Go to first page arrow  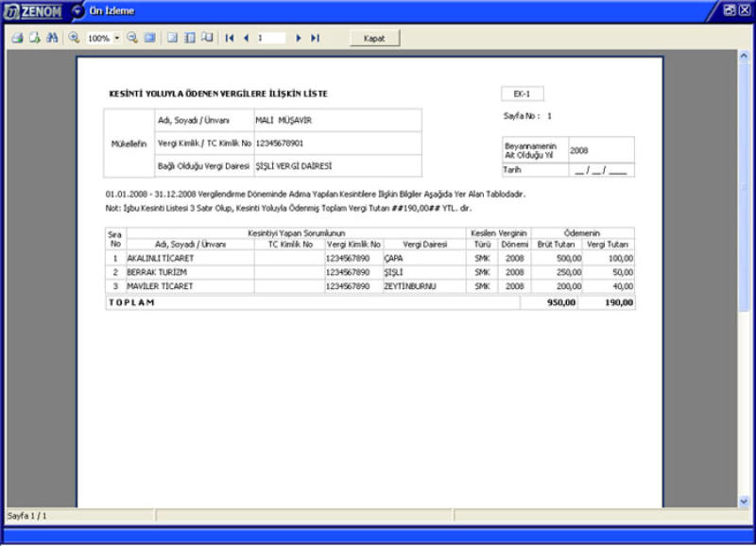tap(230, 38)
